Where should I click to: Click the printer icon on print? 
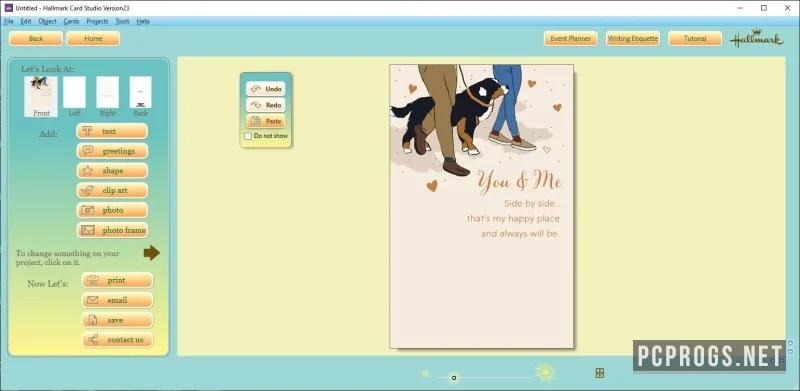point(92,280)
